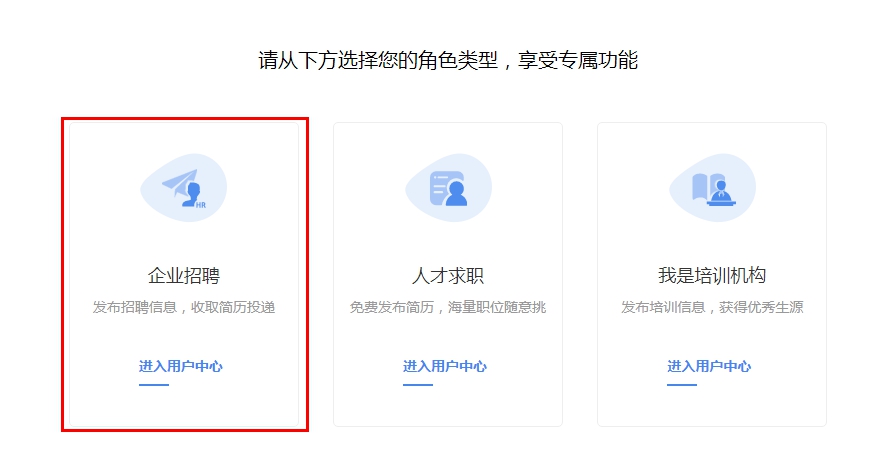Click description 发布培训信息，获得优秀生源

(x=712, y=307)
